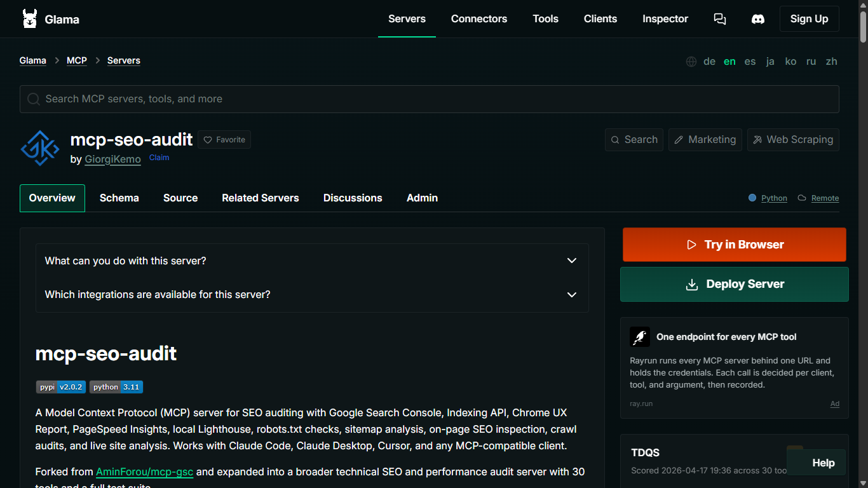Click the Glama llama logo icon

(30, 19)
